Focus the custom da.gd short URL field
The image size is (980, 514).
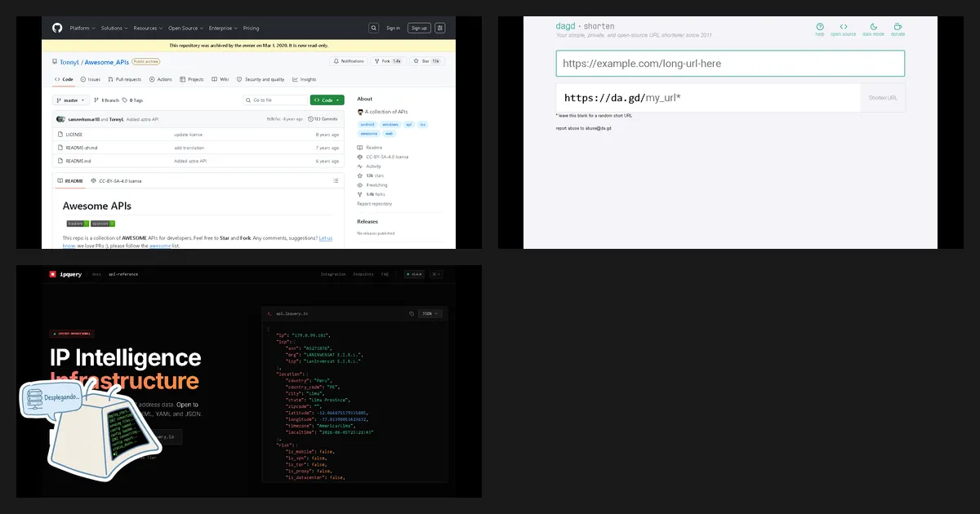pyautogui.click(x=708, y=98)
